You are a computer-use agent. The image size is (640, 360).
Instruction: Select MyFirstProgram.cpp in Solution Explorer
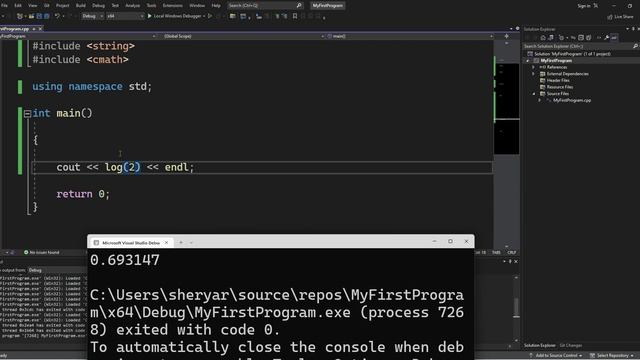pyautogui.click(x=571, y=100)
